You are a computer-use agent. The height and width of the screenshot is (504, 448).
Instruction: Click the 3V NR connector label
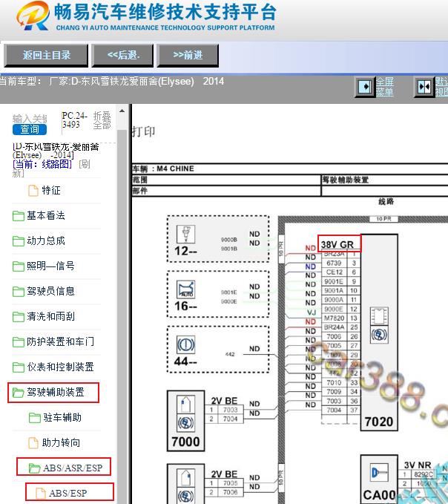pos(418,465)
